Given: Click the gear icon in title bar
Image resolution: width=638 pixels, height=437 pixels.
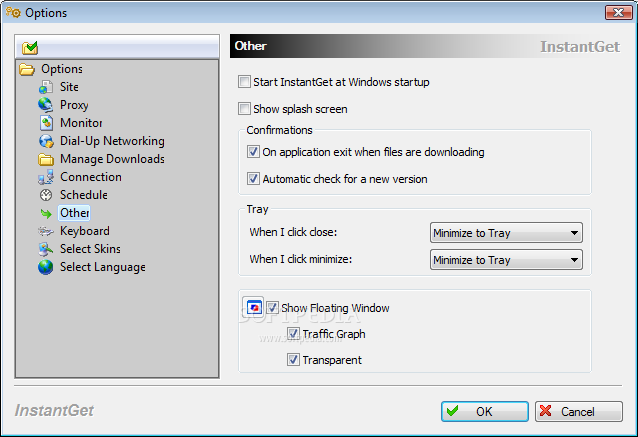Looking at the screenshot, I should pyautogui.click(x=13, y=12).
